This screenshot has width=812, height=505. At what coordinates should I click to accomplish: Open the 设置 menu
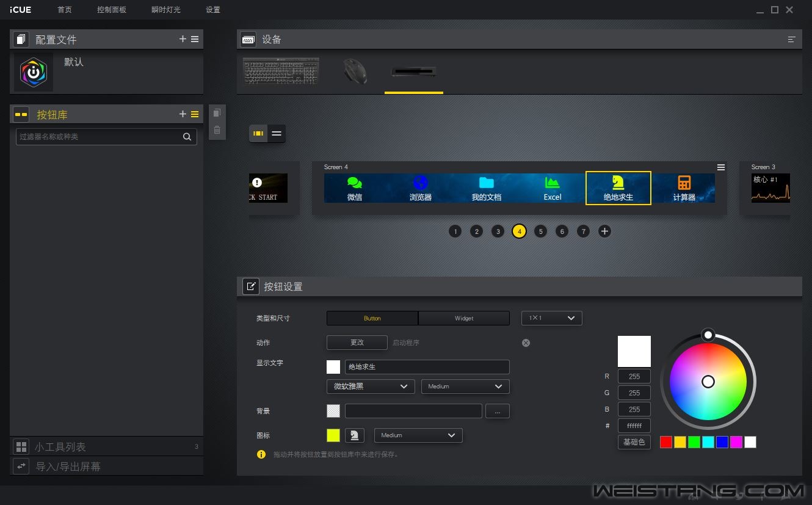[x=213, y=10]
